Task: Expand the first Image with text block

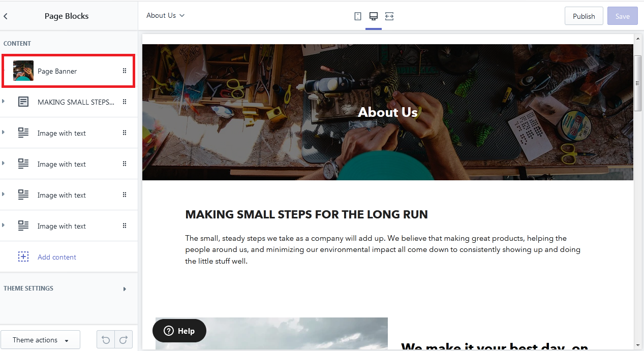Action: (3, 133)
